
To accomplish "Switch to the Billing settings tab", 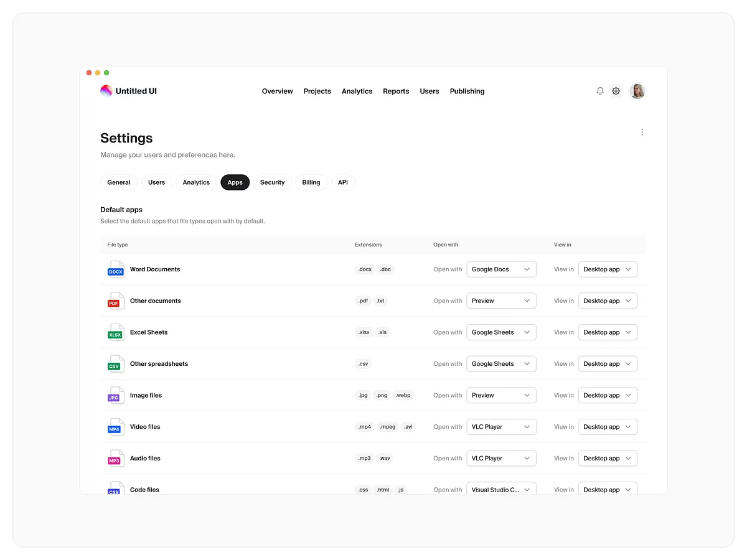I will click(311, 182).
